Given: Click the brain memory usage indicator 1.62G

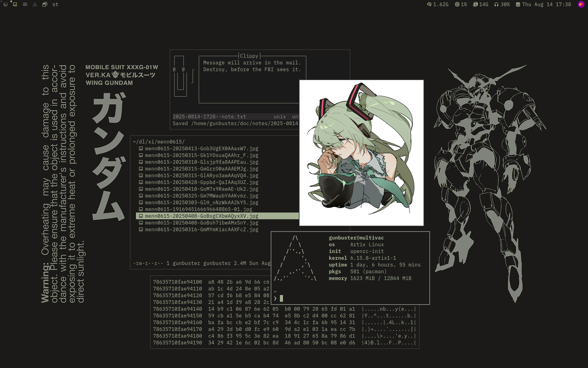Looking at the screenshot, I should [x=438, y=4].
